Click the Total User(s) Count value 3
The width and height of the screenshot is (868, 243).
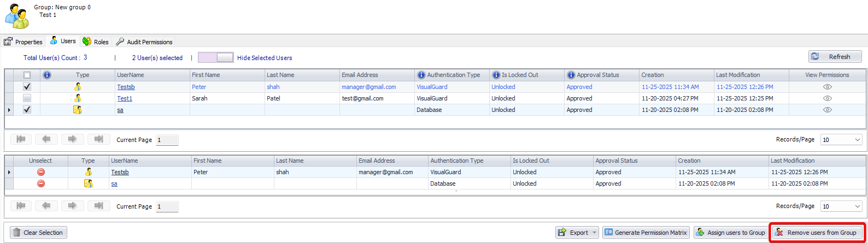(85, 57)
